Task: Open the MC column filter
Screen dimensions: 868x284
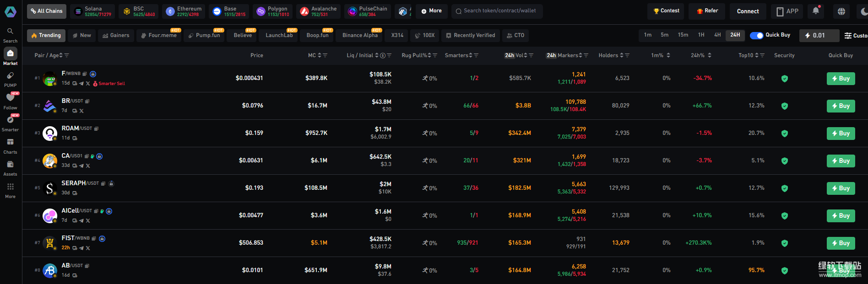Action: tap(325, 55)
